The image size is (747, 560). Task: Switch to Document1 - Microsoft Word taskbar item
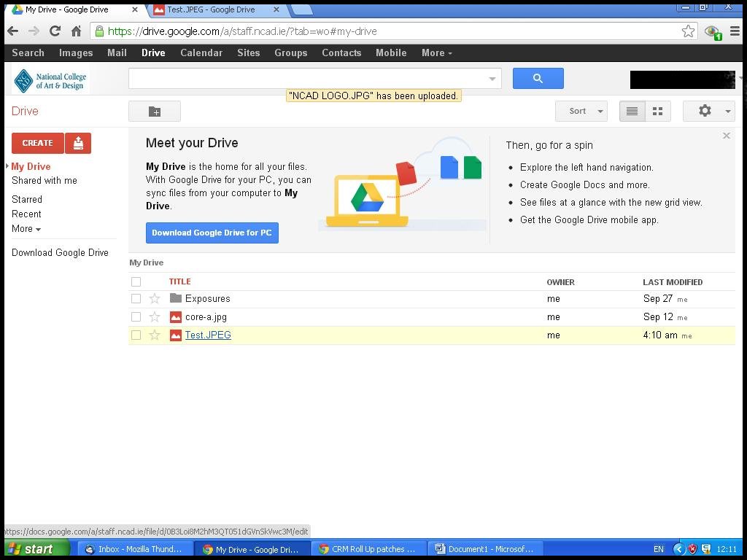(485, 549)
